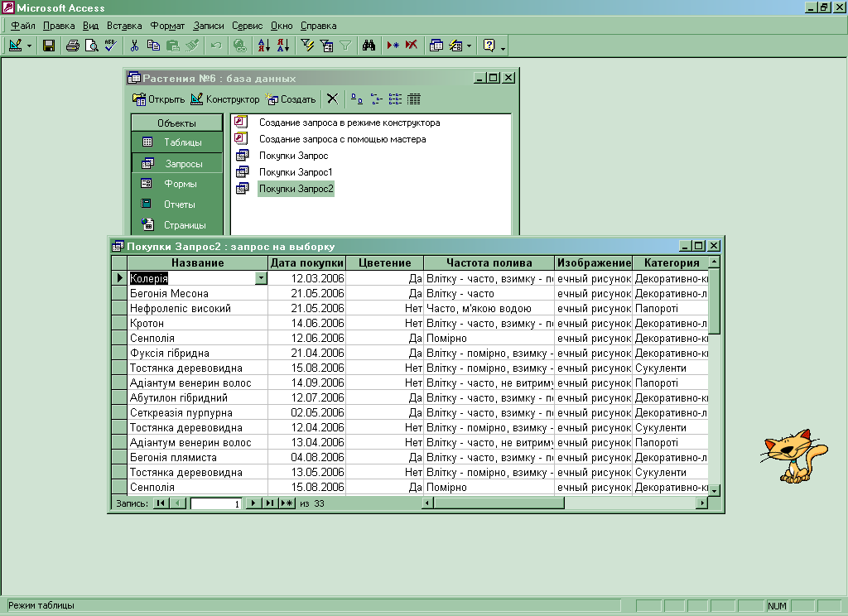Image resolution: width=848 pixels, height=616 pixels.
Task: Select Таблицы in the objects pane
Action: point(177,142)
